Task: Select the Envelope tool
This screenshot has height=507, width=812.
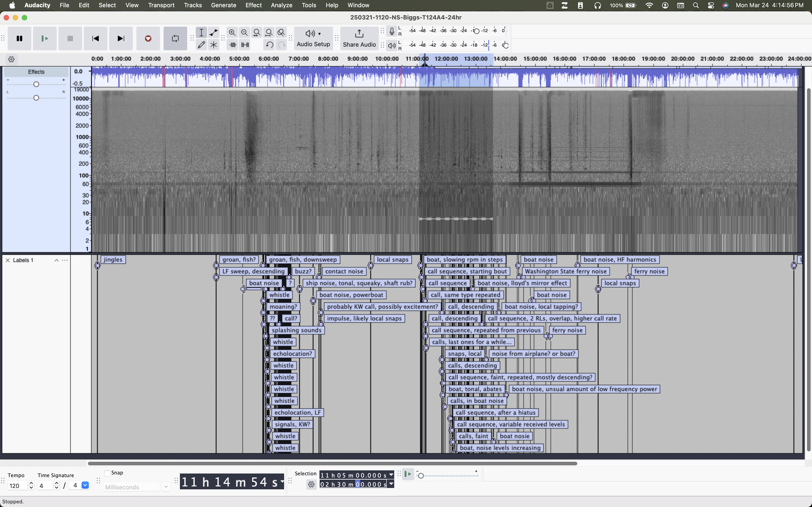Action: click(213, 33)
